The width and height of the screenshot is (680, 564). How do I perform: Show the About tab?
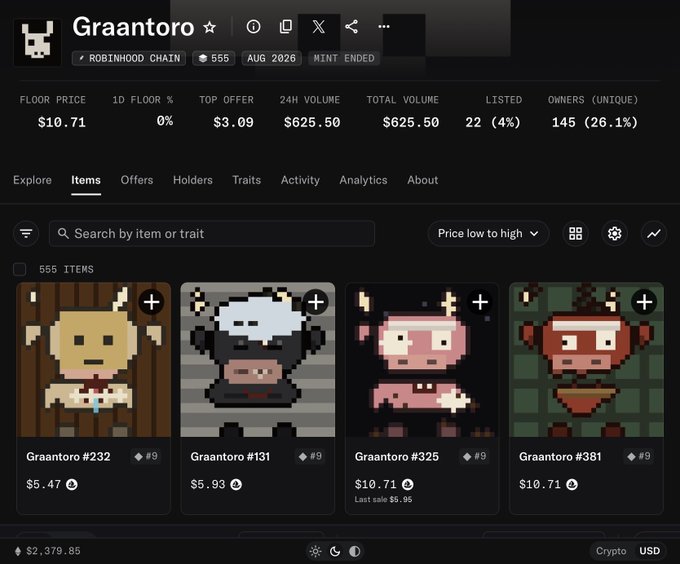pos(422,180)
